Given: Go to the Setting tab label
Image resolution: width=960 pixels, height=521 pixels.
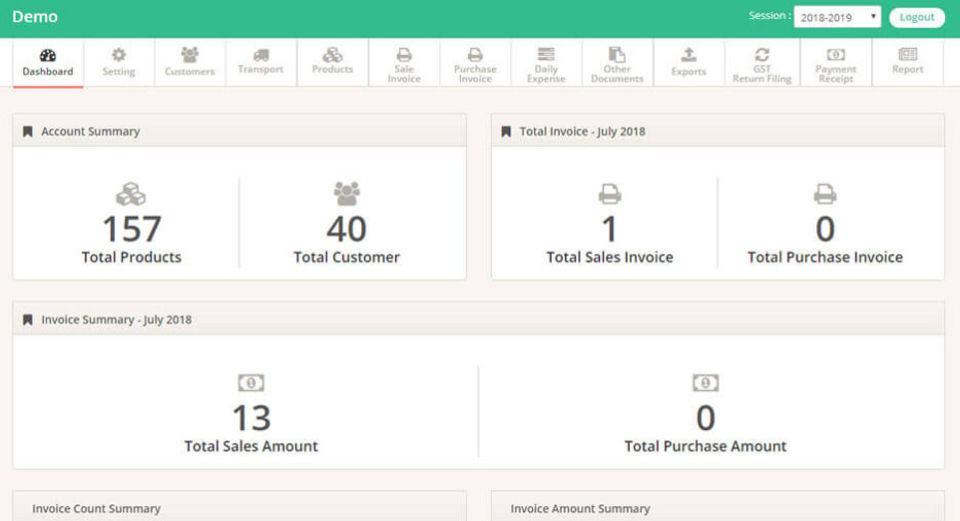Looking at the screenshot, I should click(x=119, y=72).
